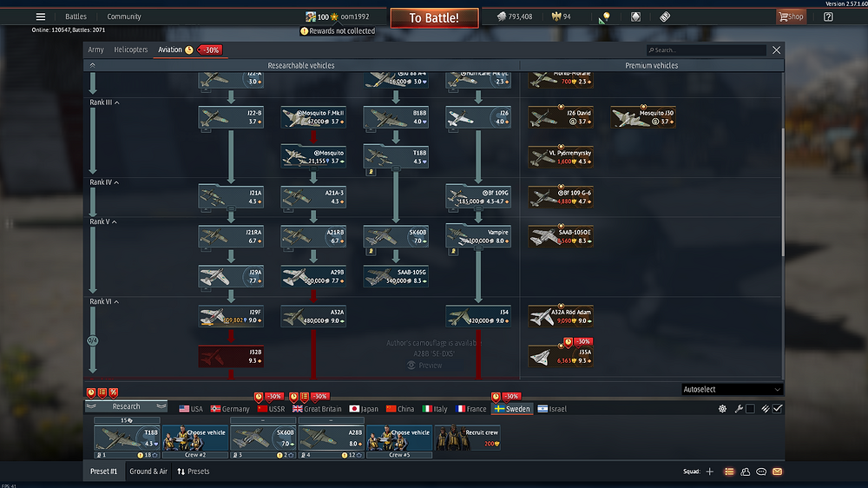This screenshot has height=488, width=868.
Task: Select the B18B bomber
Action: click(x=396, y=117)
